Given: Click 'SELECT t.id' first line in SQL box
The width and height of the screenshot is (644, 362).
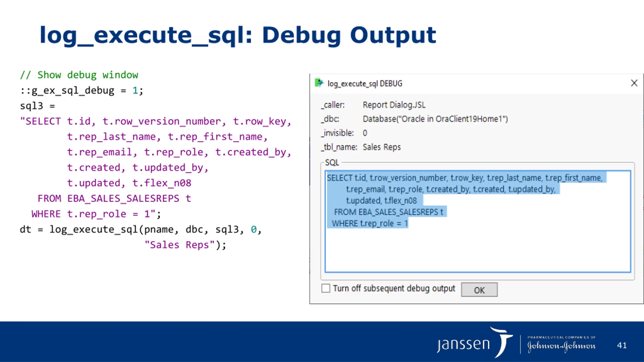Looking at the screenshot, I should coord(465,178).
